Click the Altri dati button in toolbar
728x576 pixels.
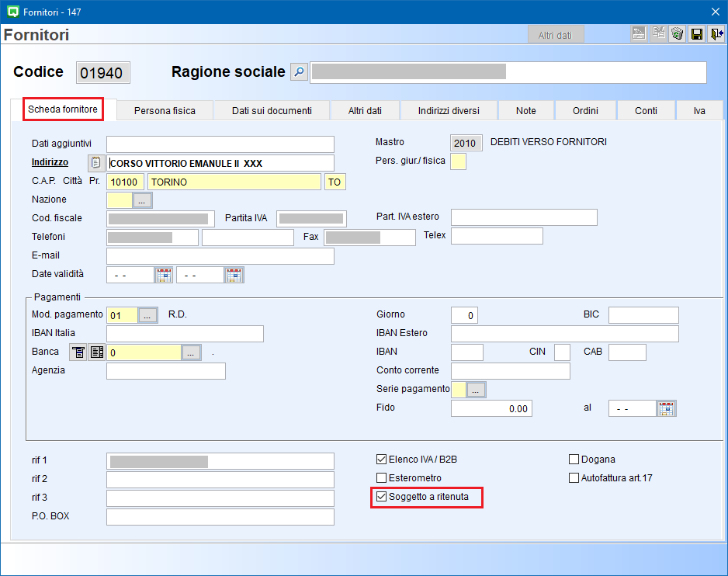(555, 35)
